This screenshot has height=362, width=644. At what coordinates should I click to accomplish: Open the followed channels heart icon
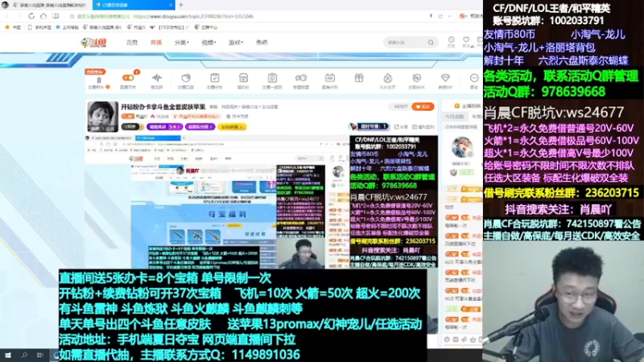(466, 39)
